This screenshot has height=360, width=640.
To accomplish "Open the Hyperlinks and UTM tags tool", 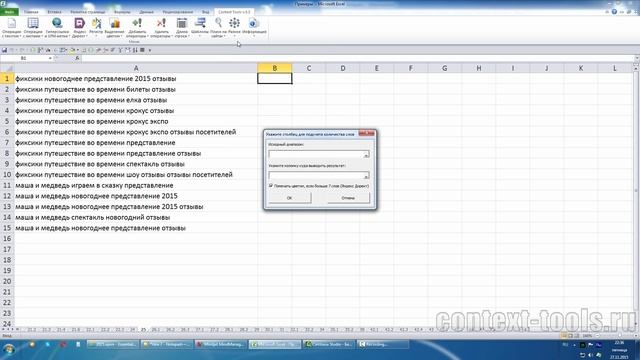I will point(57,28).
